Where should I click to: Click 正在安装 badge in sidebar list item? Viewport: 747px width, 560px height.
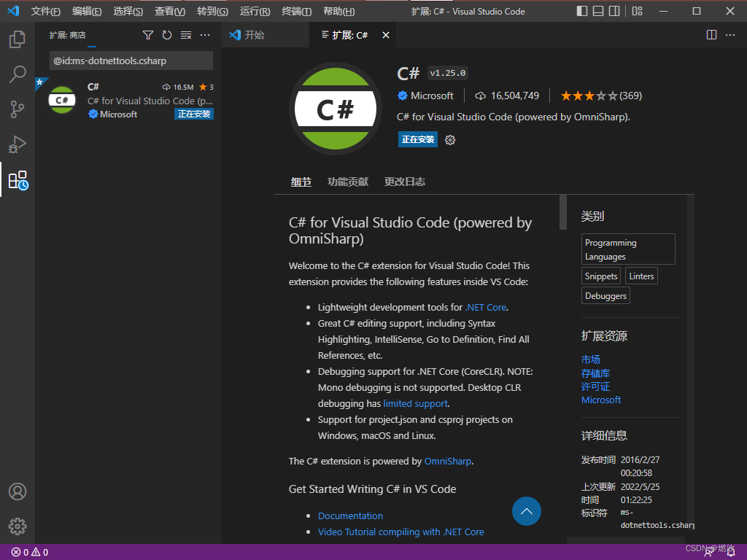pyautogui.click(x=194, y=114)
